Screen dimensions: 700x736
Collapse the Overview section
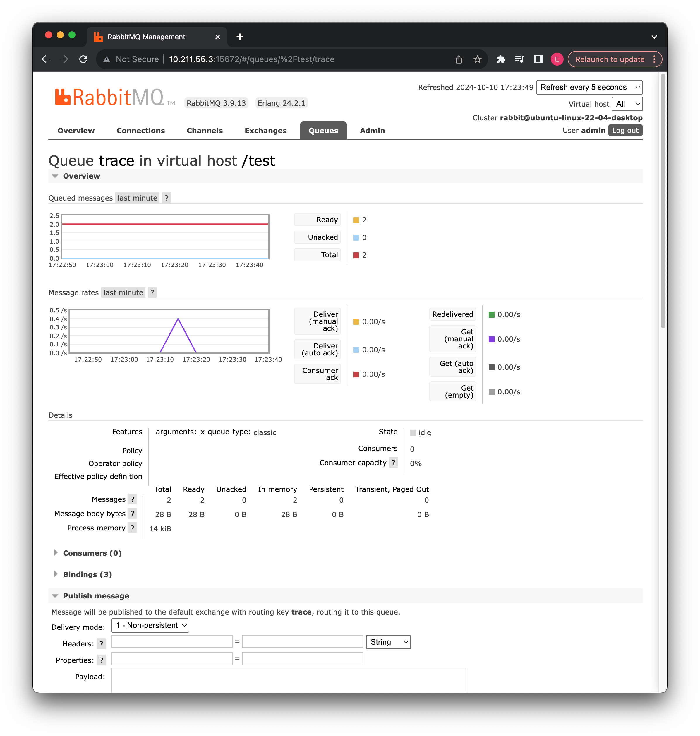(x=81, y=176)
